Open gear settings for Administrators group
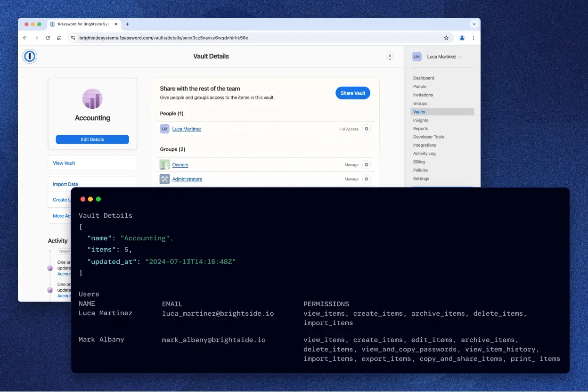 click(x=367, y=179)
